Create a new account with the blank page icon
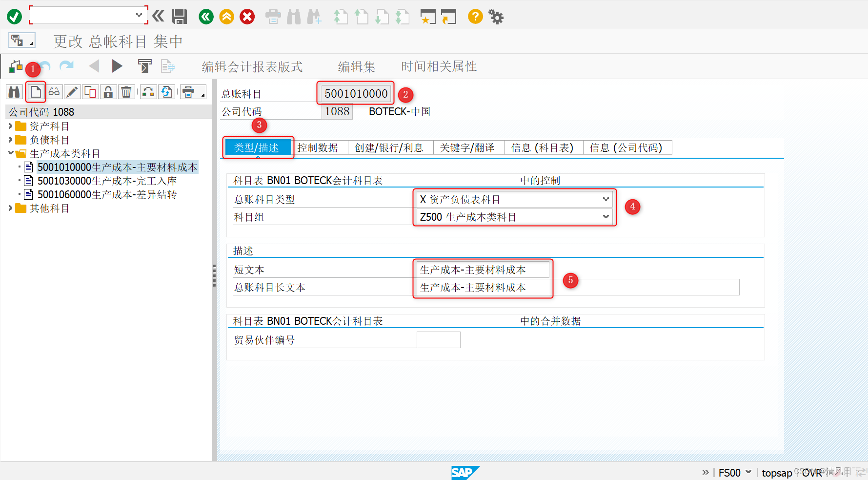The image size is (868, 480). coord(35,91)
